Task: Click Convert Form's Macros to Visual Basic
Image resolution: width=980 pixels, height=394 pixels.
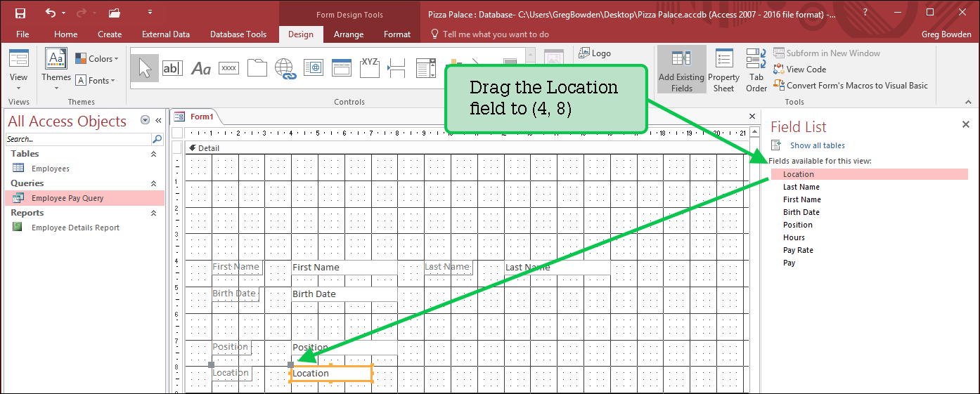Action: 851,85
